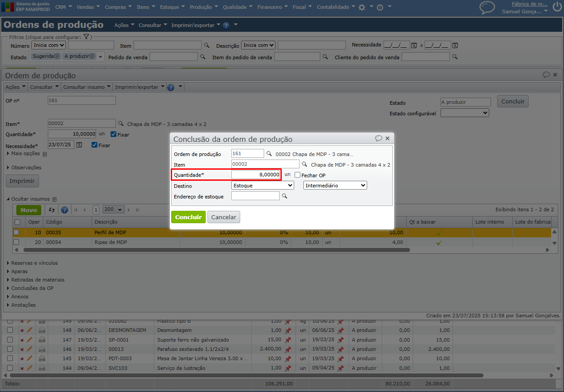Click the pencil edit icon on row 146
The width and height of the screenshot is (564, 392).
(x=30, y=349)
